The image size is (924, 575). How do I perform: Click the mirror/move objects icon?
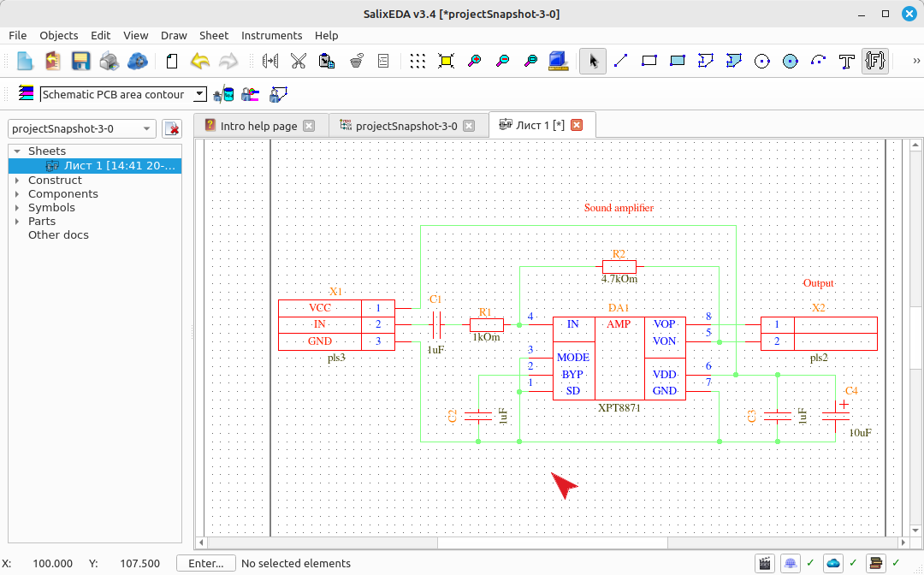[x=269, y=61]
